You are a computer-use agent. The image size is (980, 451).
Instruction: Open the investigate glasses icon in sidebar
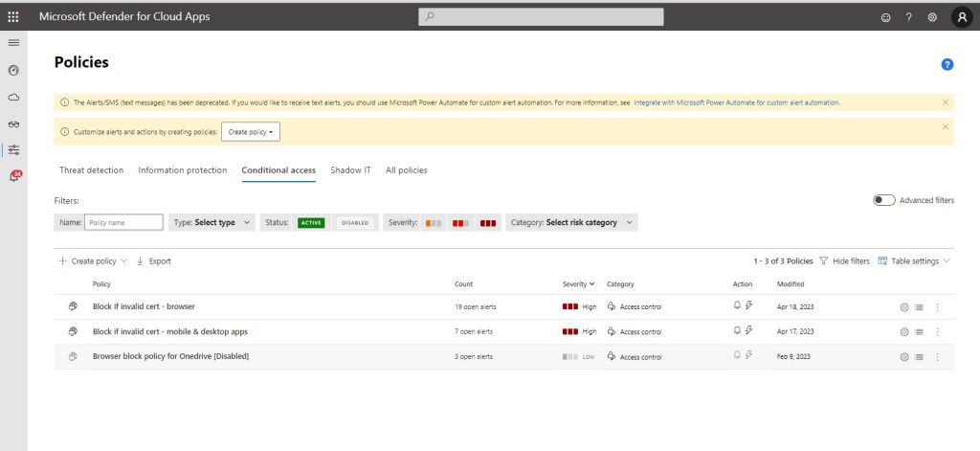pyautogui.click(x=13, y=124)
